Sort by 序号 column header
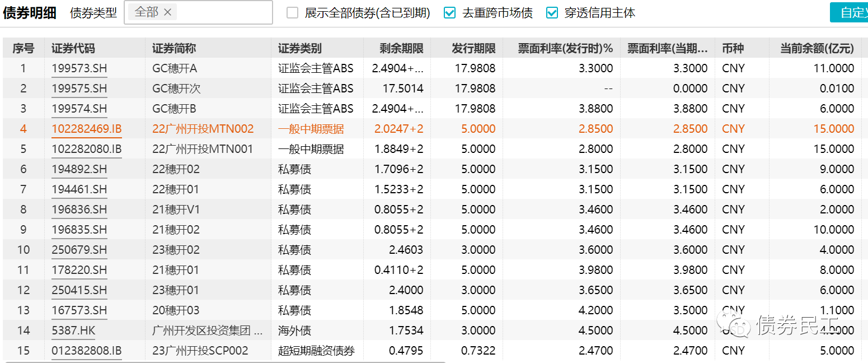This screenshot has width=868, height=363. point(24,49)
